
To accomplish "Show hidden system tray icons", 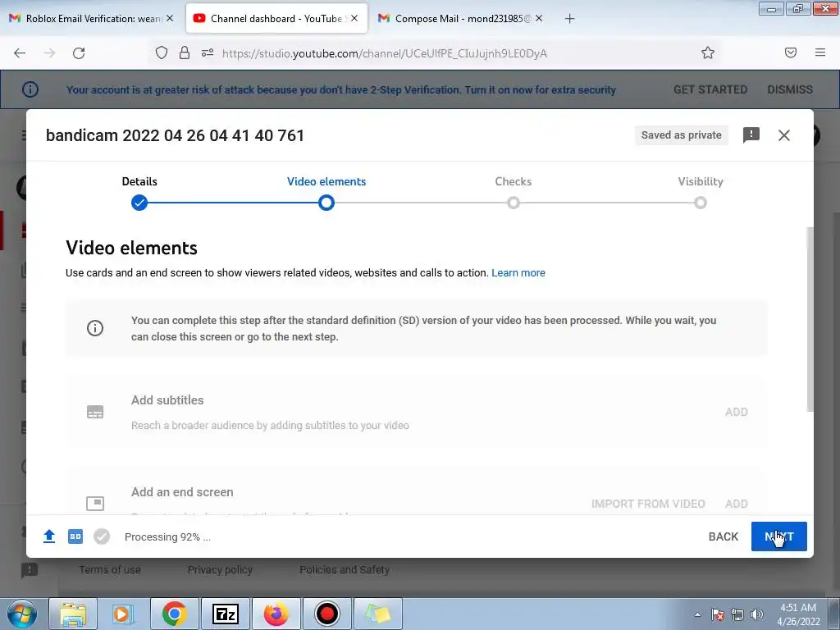I will coord(697,614).
